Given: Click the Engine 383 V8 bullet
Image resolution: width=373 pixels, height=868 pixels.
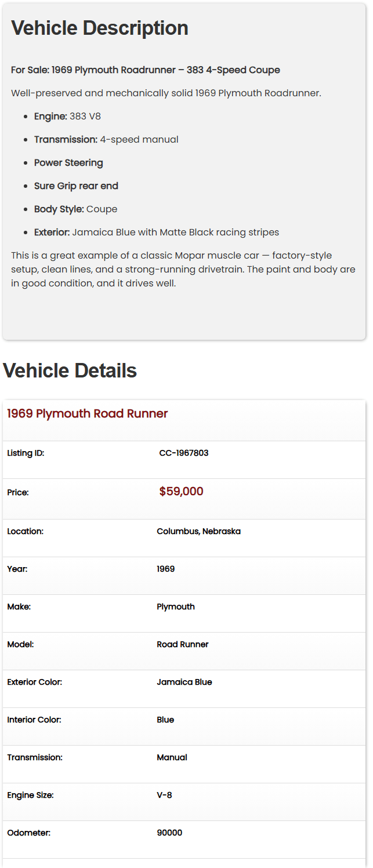Looking at the screenshot, I should click(x=67, y=117).
